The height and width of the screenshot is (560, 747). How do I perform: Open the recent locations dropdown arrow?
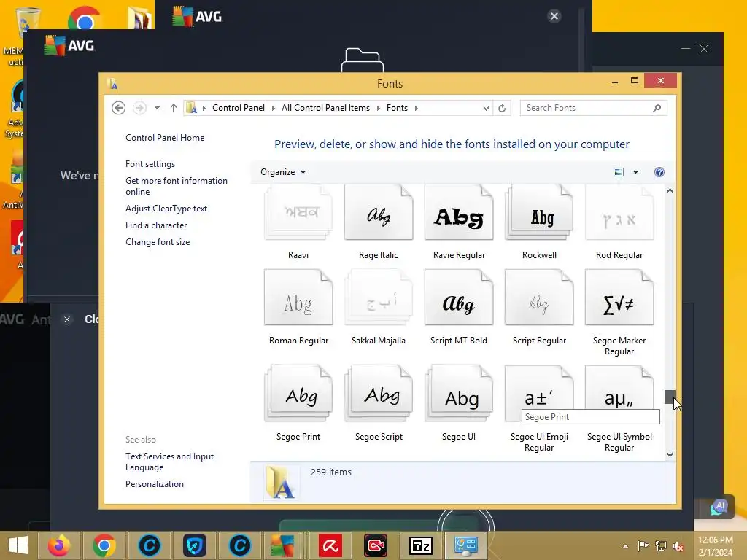[157, 108]
